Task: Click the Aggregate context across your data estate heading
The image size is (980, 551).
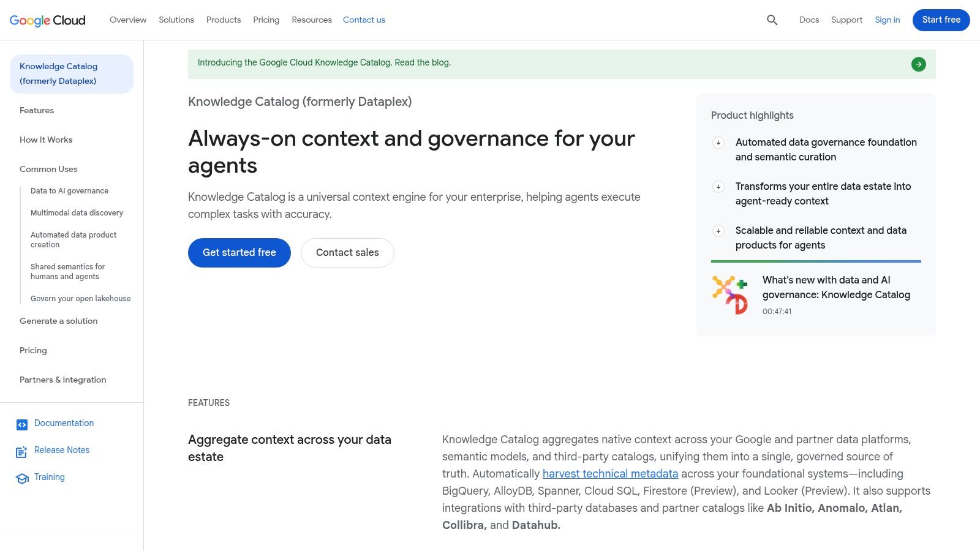Action: click(x=289, y=448)
